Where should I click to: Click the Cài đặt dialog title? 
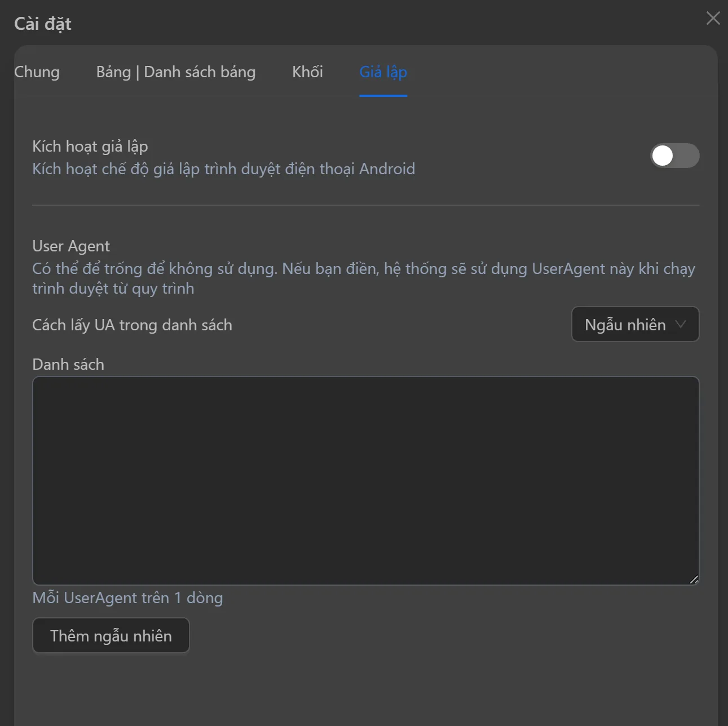[42, 23]
